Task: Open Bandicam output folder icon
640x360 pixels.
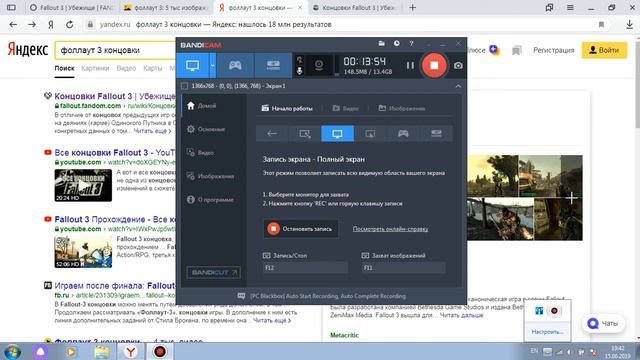Action: click(382, 43)
